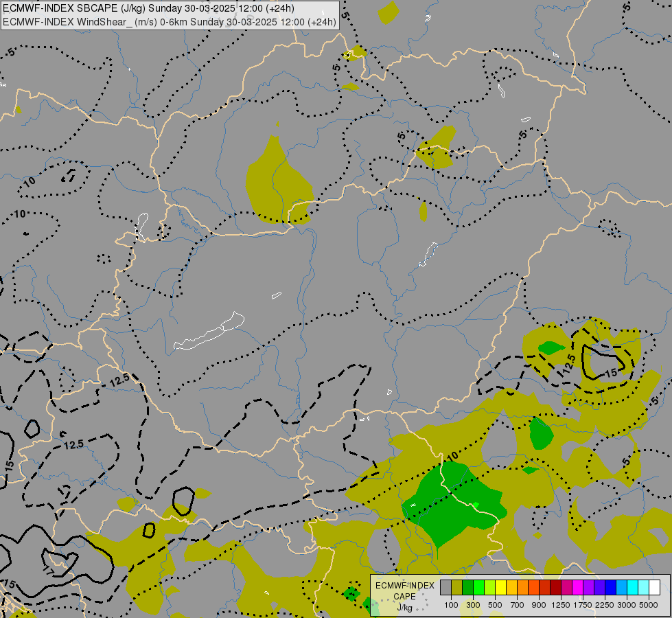
Task: Click the bright yellow swatch in the CAPE legend
Action: 500,587
